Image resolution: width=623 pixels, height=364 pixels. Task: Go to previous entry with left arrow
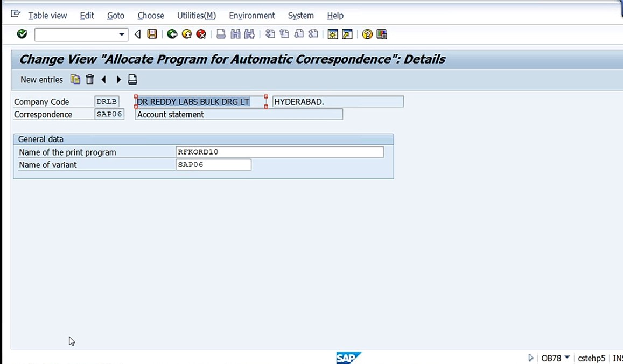(x=104, y=80)
